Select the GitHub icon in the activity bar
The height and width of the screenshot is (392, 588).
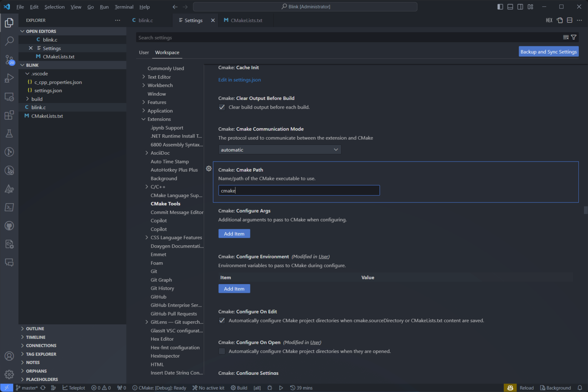point(9,225)
